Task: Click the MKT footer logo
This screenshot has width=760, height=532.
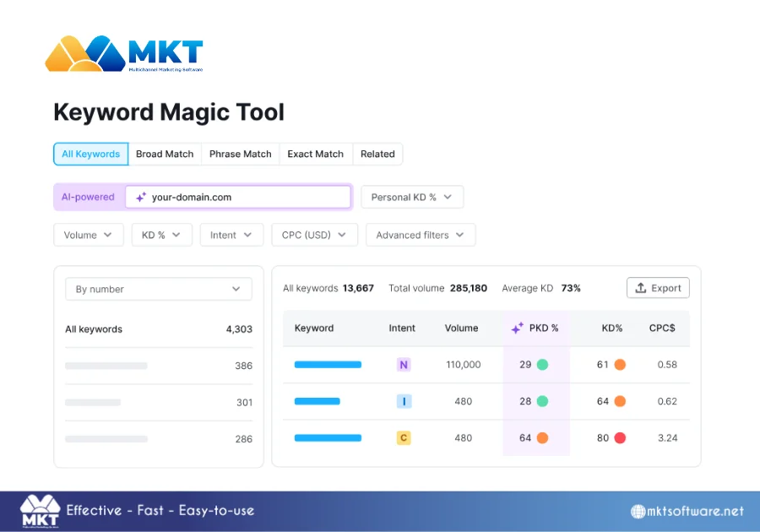Action: pyautogui.click(x=41, y=511)
